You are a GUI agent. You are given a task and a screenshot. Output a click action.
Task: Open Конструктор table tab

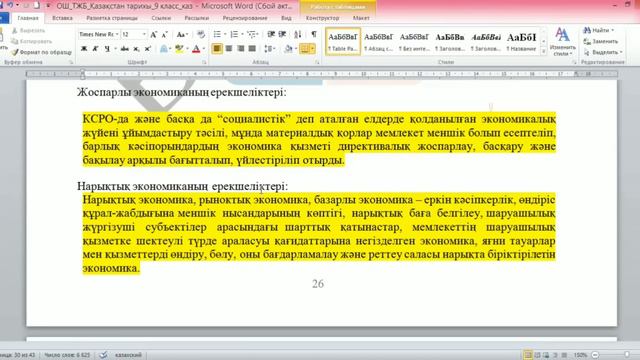point(322,18)
